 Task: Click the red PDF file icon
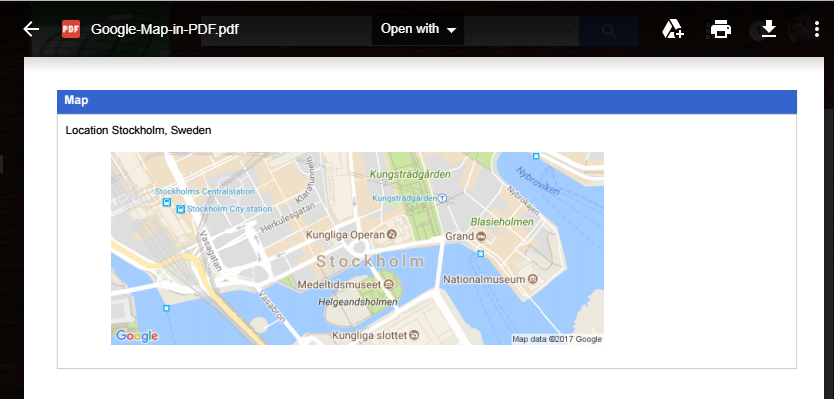(71, 29)
